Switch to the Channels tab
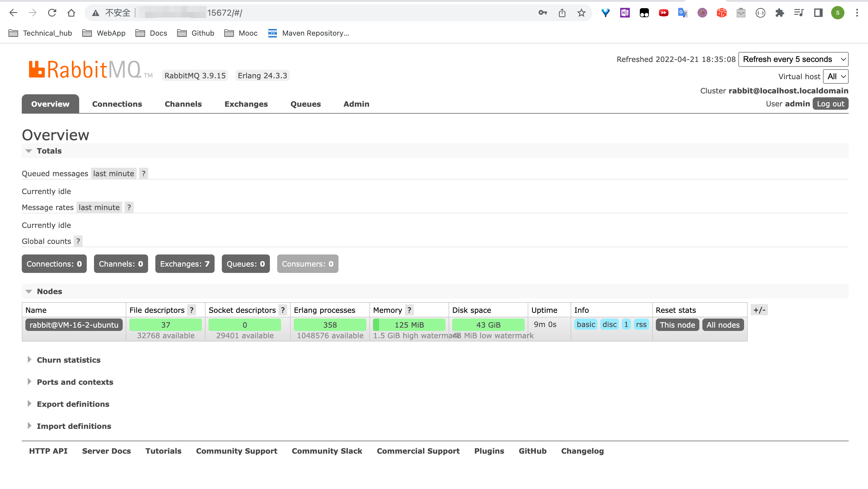The height and width of the screenshot is (489, 868). coord(183,104)
